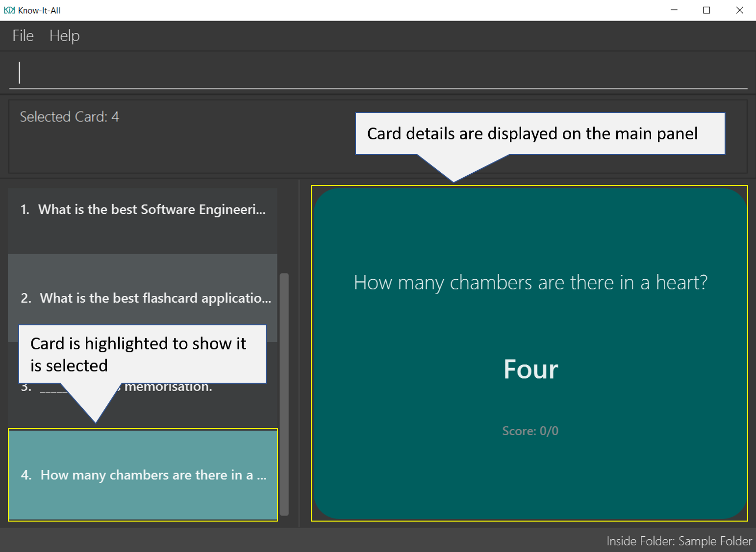Click the 'Score: 0/0' label
The width and height of the screenshot is (756, 552).
pos(530,431)
